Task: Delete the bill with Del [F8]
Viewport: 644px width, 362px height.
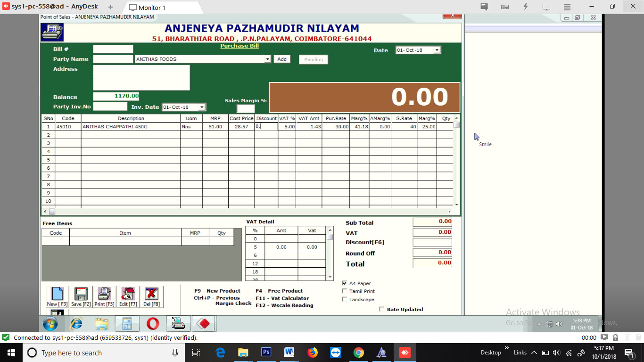Action: tap(151, 296)
